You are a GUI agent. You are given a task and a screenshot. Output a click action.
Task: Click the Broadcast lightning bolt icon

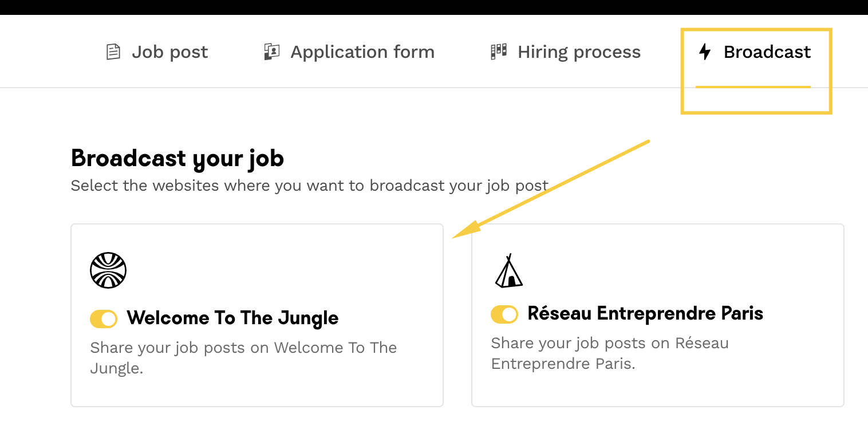coord(705,52)
